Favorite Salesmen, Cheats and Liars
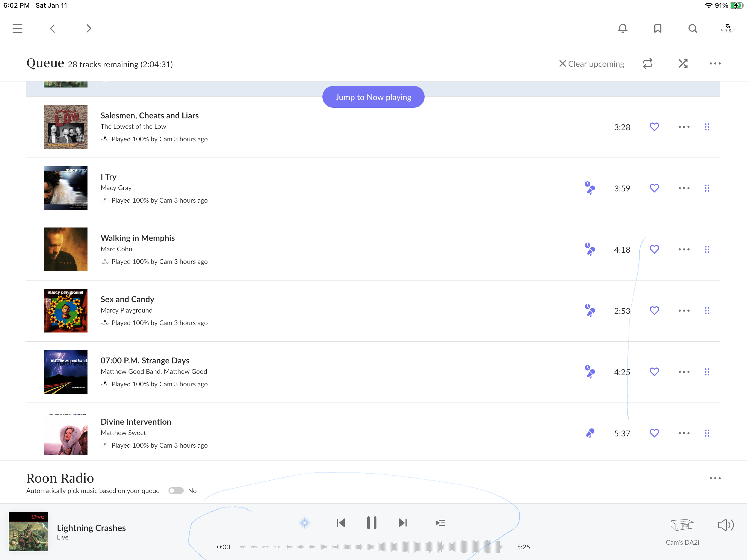Image resolution: width=747 pixels, height=560 pixels. coord(654,127)
